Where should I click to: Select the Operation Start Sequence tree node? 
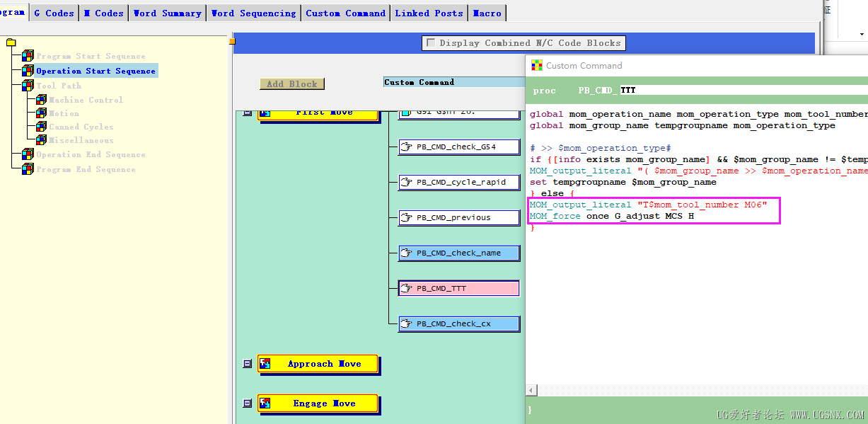(96, 71)
